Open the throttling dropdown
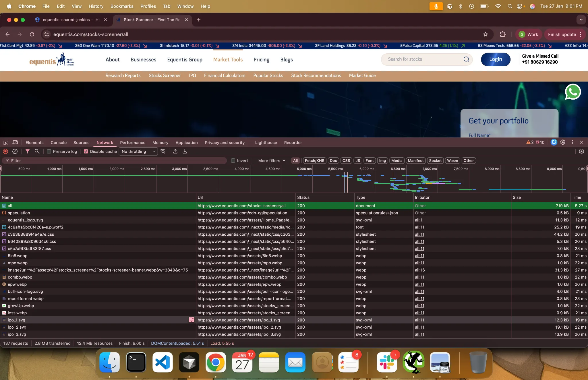This screenshot has width=588, height=380. pyautogui.click(x=138, y=152)
